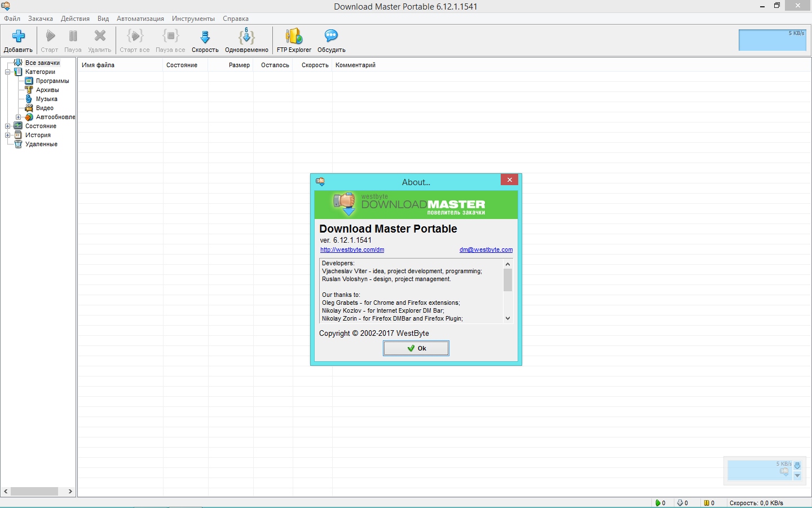The image size is (812, 508).
Task: Open the Инструменты menu
Action: tap(193, 19)
